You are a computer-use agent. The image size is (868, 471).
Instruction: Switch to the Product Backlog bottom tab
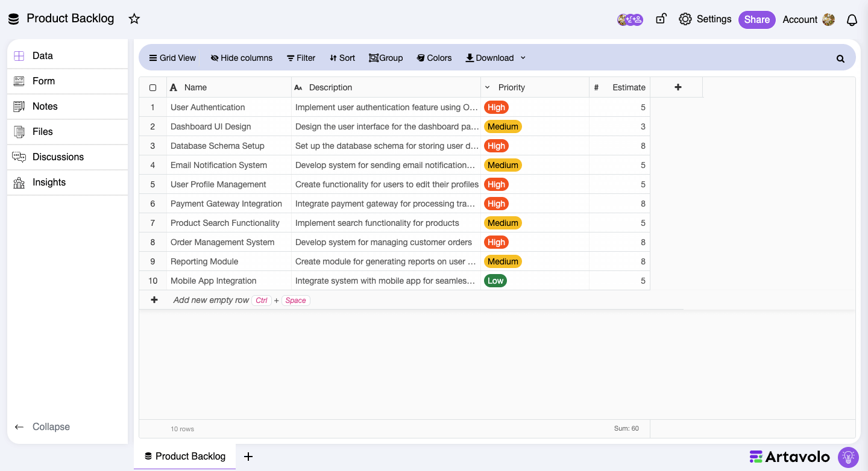click(x=185, y=457)
